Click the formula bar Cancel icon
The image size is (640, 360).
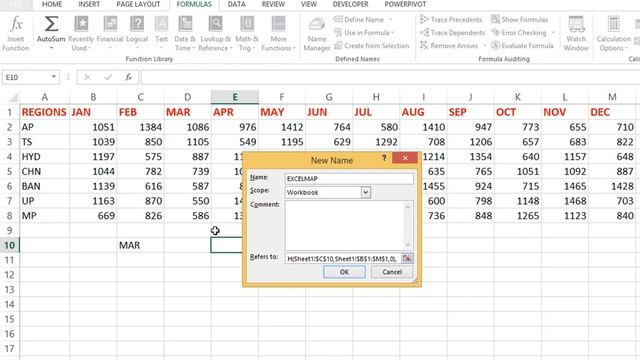click(87, 77)
